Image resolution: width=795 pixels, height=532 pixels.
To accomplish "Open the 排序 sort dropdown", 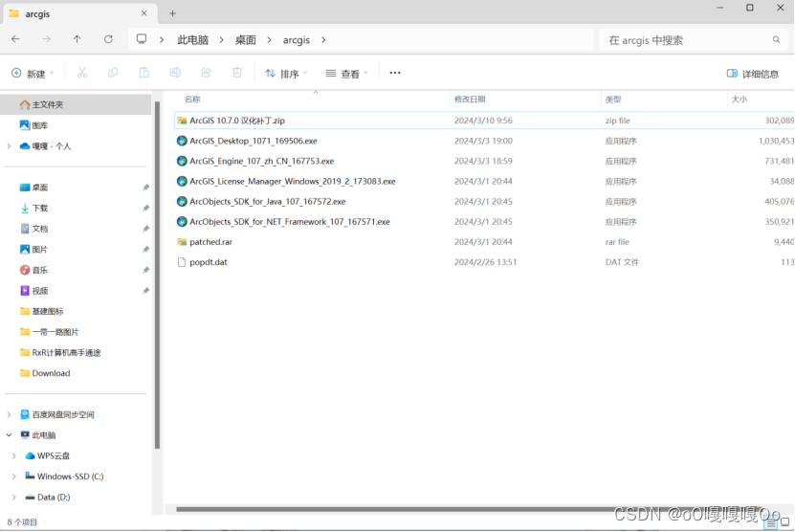I will 286,74.
